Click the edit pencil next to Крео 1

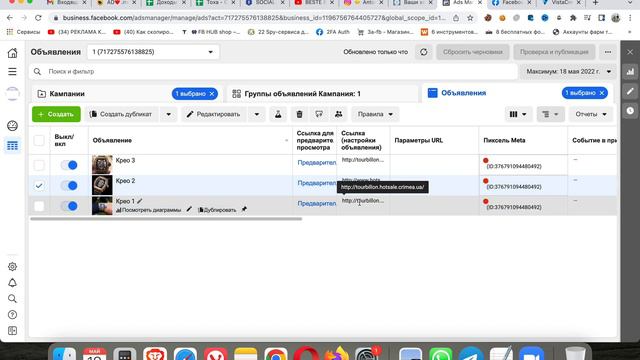[x=140, y=201]
